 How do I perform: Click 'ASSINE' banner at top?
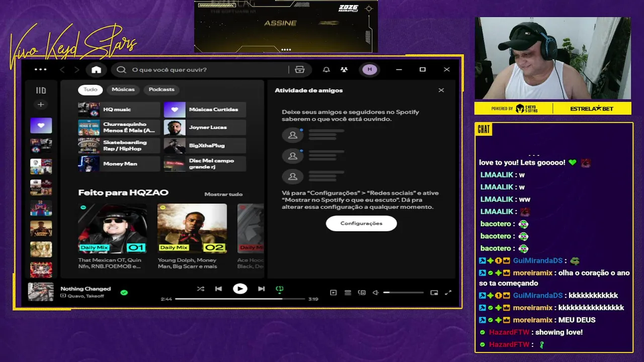280,23
